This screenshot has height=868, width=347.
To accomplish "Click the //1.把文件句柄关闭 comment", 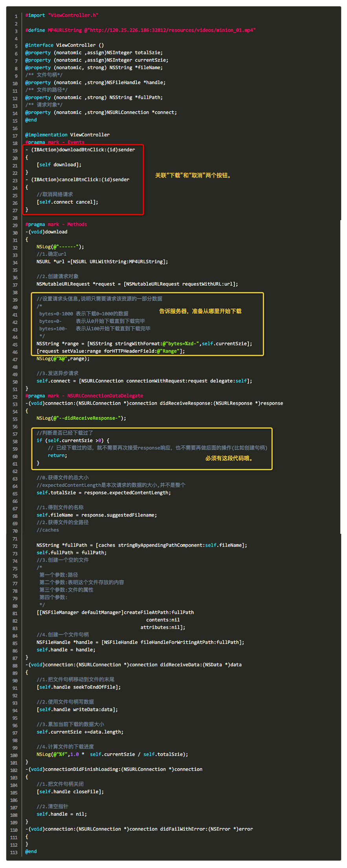I will coord(60,784).
